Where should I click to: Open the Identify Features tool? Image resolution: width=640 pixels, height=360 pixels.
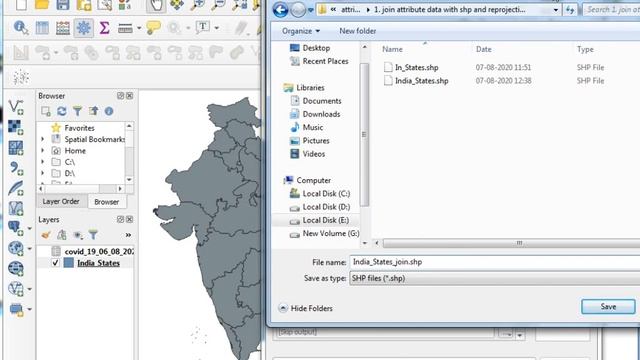coord(20,28)
